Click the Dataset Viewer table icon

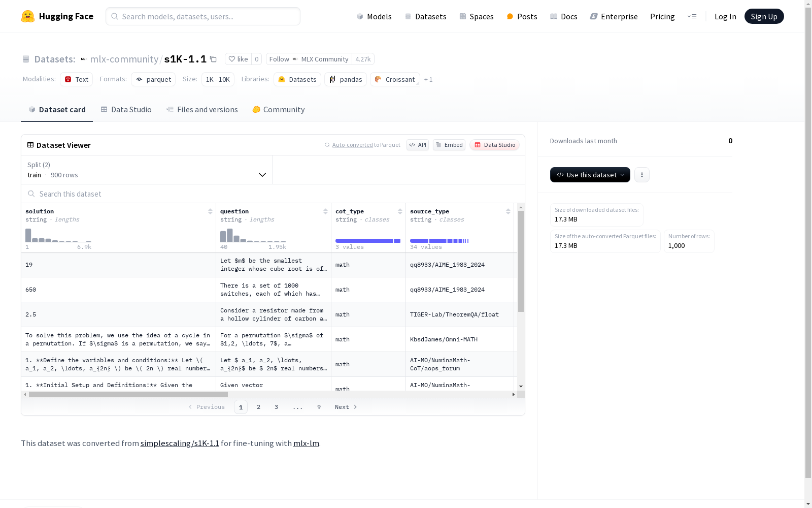tap(30, 145)
